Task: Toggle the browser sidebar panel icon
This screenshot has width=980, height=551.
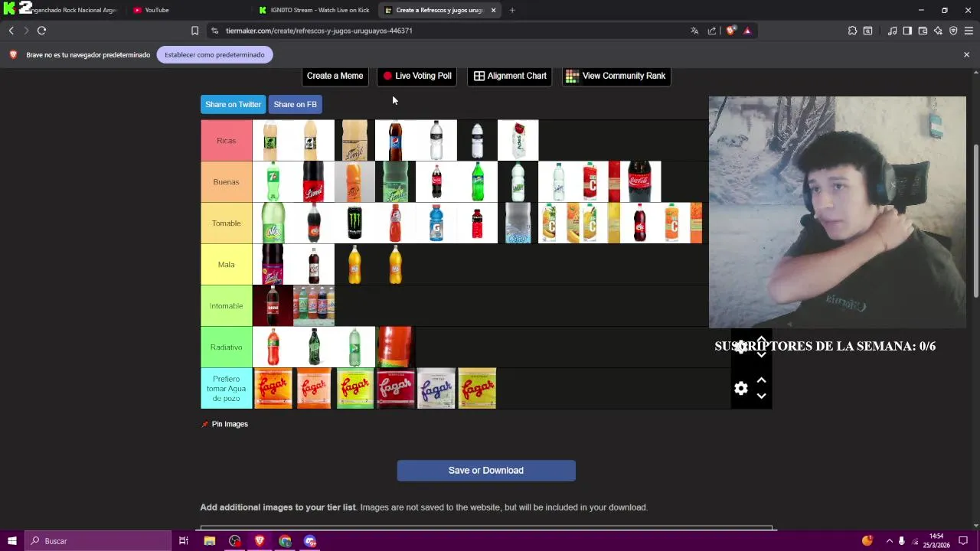Action: [x=907, y=31]
